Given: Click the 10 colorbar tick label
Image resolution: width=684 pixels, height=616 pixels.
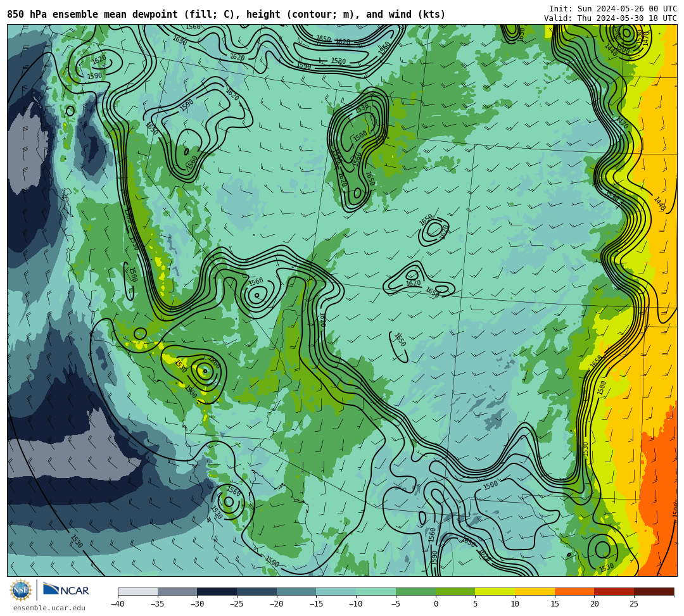Looking at the screenshot, I should [x=515, y=604].
